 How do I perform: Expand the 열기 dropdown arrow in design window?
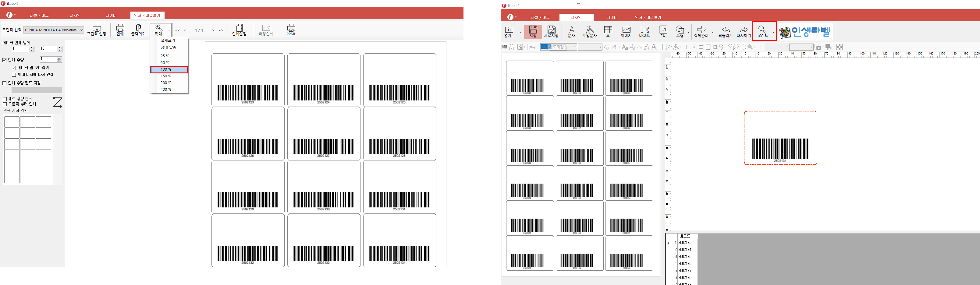point(520,32)
